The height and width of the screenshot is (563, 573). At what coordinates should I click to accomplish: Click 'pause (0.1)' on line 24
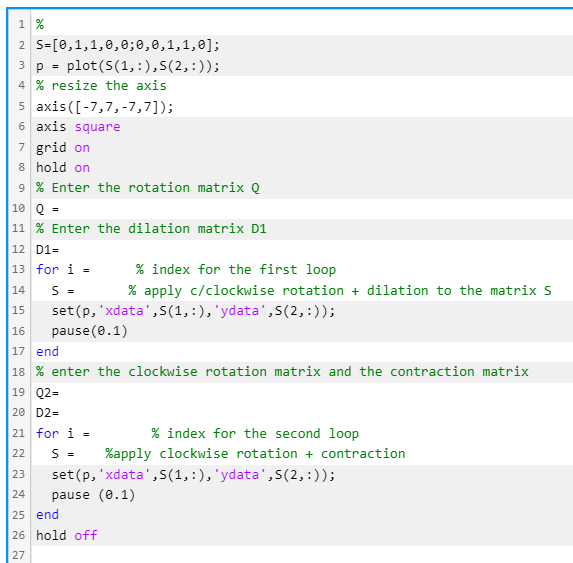93,495
